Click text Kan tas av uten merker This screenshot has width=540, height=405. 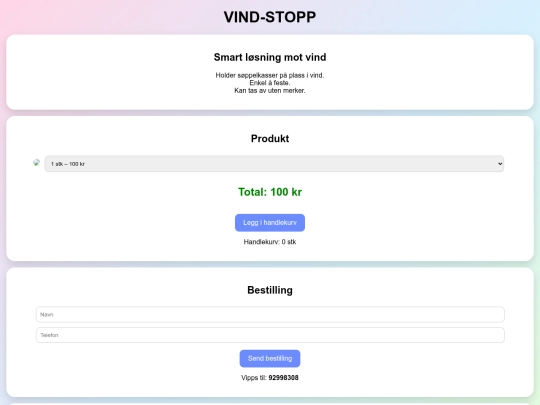(270, 90)
